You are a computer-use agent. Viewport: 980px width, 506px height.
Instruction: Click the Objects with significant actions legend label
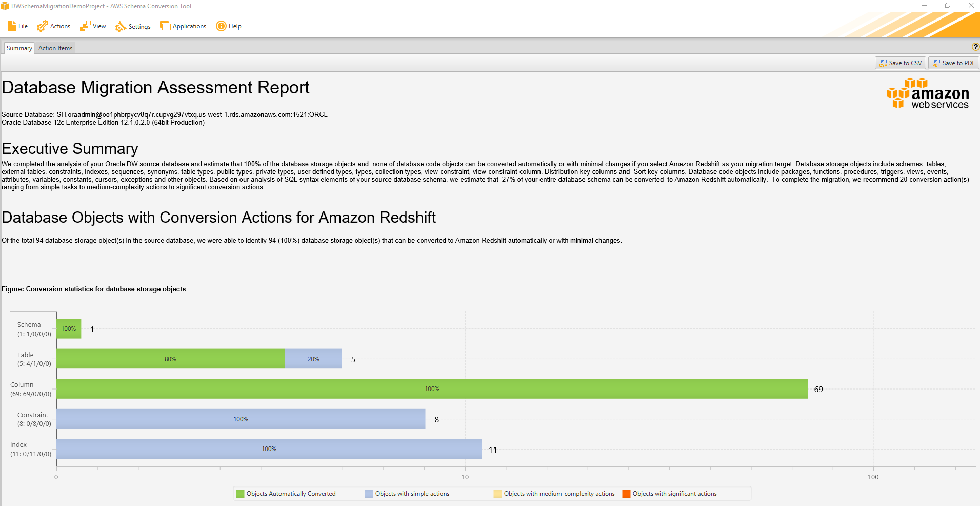tap(675, 494)
